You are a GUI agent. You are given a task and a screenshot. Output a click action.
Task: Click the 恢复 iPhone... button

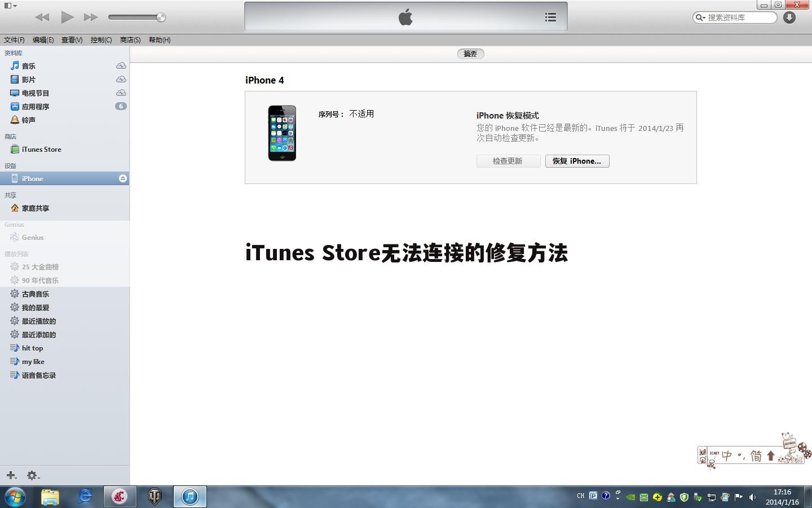point(577,161)
